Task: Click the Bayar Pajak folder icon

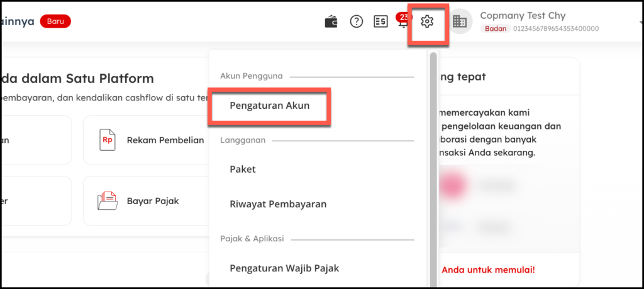Action: 108,201
